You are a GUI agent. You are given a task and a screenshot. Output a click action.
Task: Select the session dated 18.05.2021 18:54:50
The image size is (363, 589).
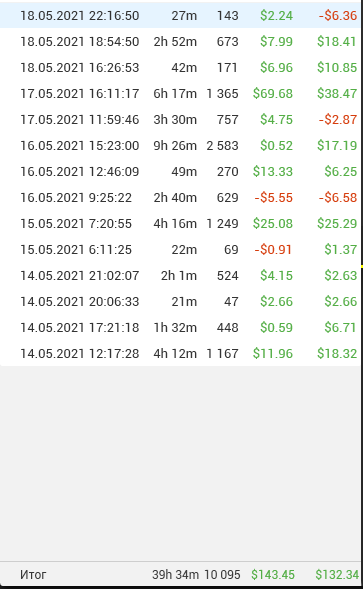coord(180,41)
